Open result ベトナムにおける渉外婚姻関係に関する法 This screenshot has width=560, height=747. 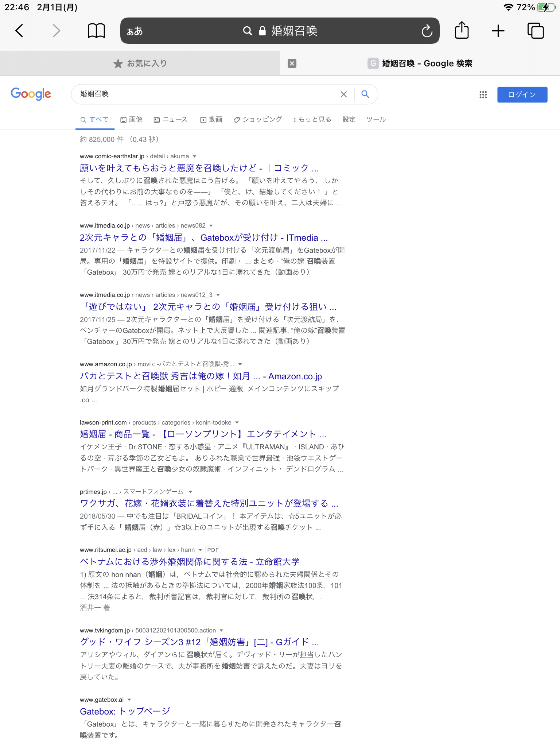190,562
